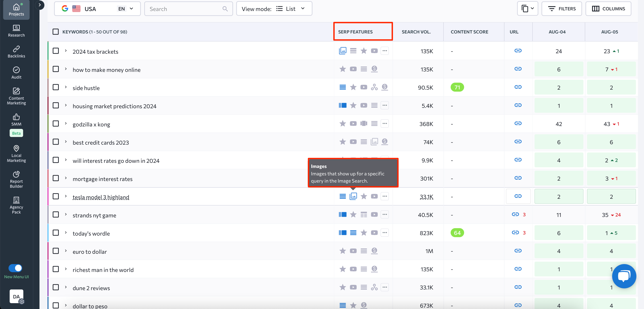Open the chat support widget
Image resolution: width=644 pixels, height=309 pixels.
coord(624,276)
